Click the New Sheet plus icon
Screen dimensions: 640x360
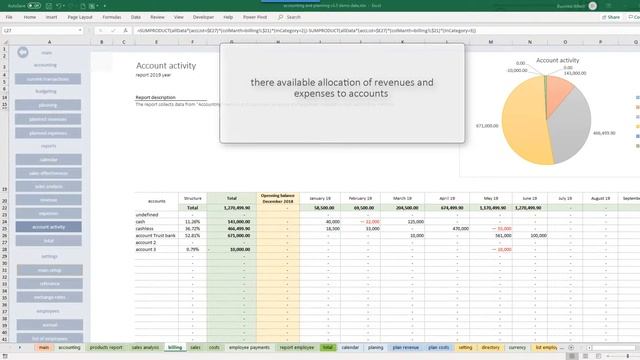(571, 347)
